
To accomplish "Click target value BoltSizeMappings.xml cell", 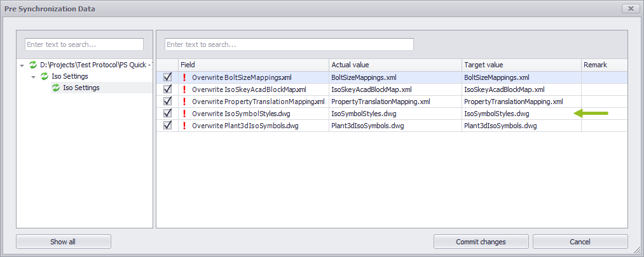I will tap(521, 77).
